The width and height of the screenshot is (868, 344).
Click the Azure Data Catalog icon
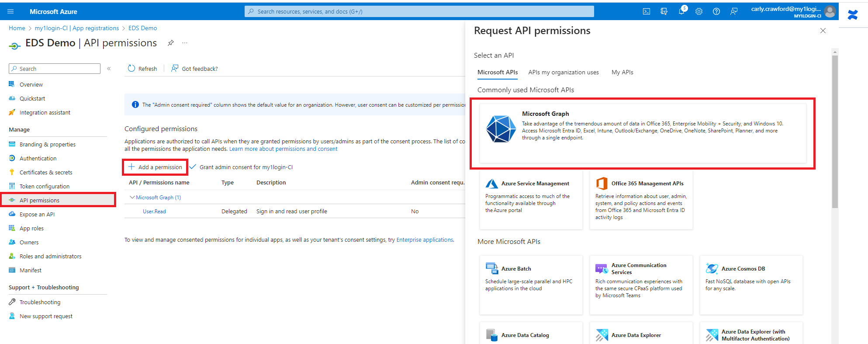tap(492, 335)
